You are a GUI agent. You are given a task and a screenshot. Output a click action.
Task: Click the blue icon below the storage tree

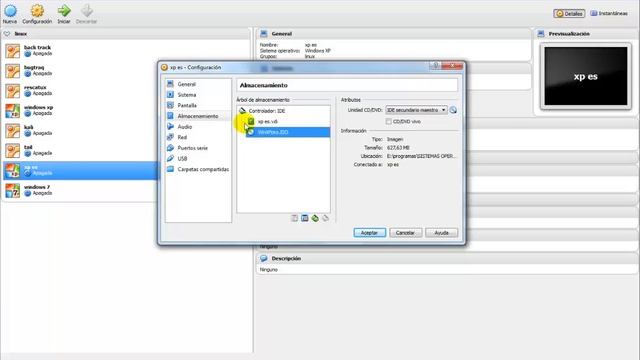(304, 218)
